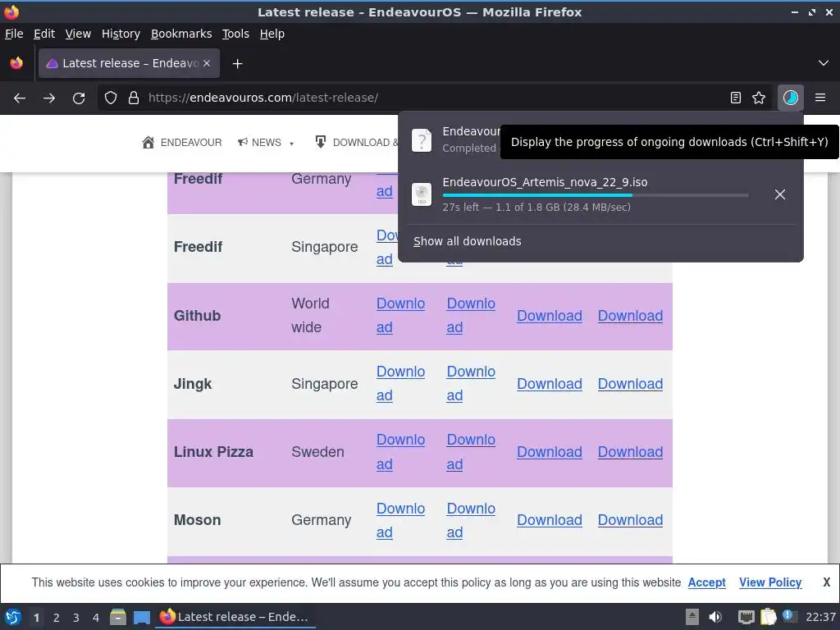Open the Help menu
840x630 pixels.
pos(272,34)
